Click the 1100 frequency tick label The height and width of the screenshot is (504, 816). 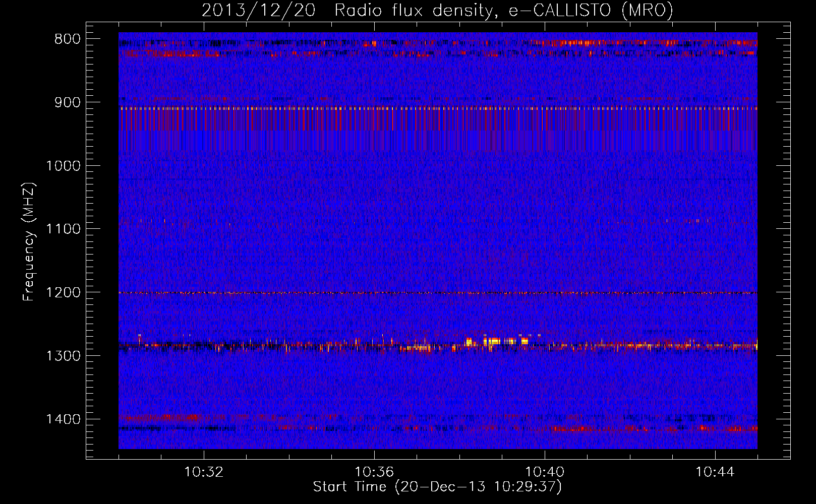pyautogui.click(x=64, y=229)
